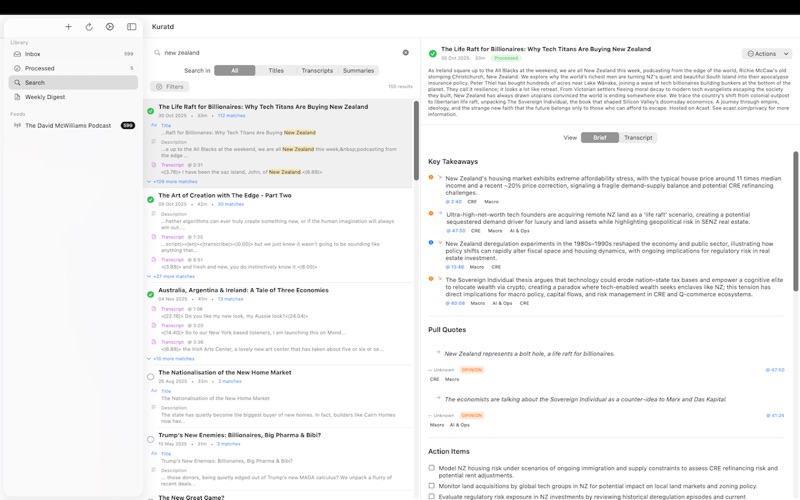Click the 47:50 pull quote timestamp

point(775,370)
